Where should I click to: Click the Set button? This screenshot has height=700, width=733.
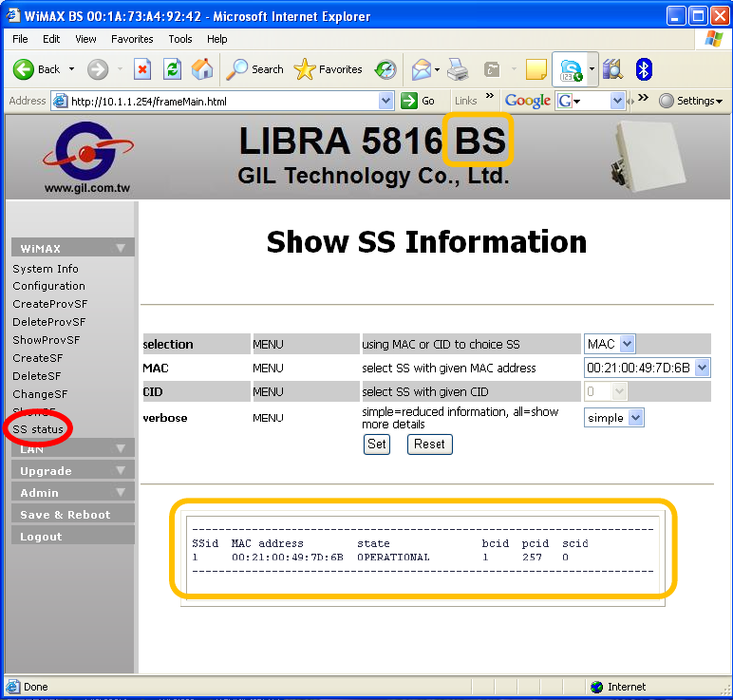[x=377, y=444]
